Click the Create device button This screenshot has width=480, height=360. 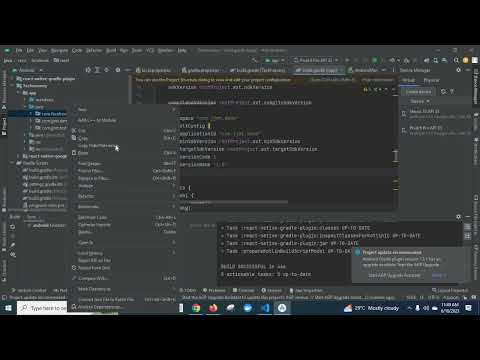pyautogui.click(x=418, y=92)
